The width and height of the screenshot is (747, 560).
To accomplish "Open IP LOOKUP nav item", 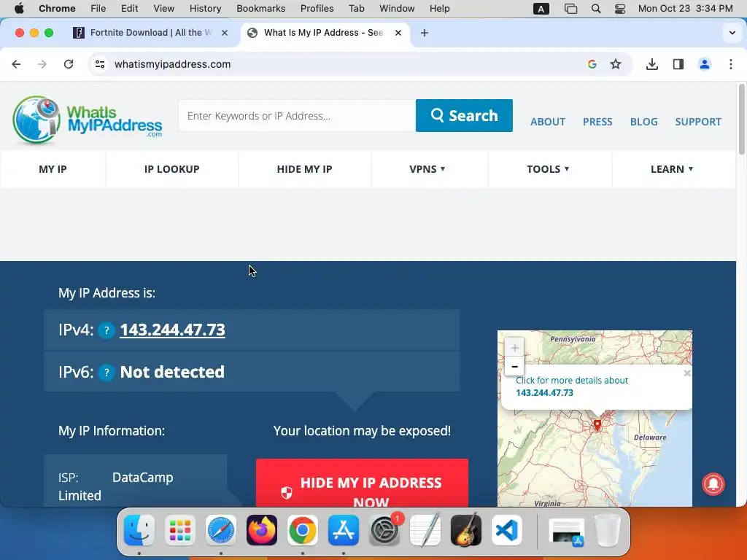I will (172, 169).
